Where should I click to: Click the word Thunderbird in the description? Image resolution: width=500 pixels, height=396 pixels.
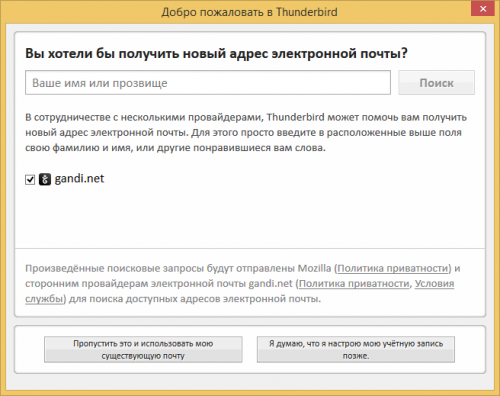[x=295, y=117]
